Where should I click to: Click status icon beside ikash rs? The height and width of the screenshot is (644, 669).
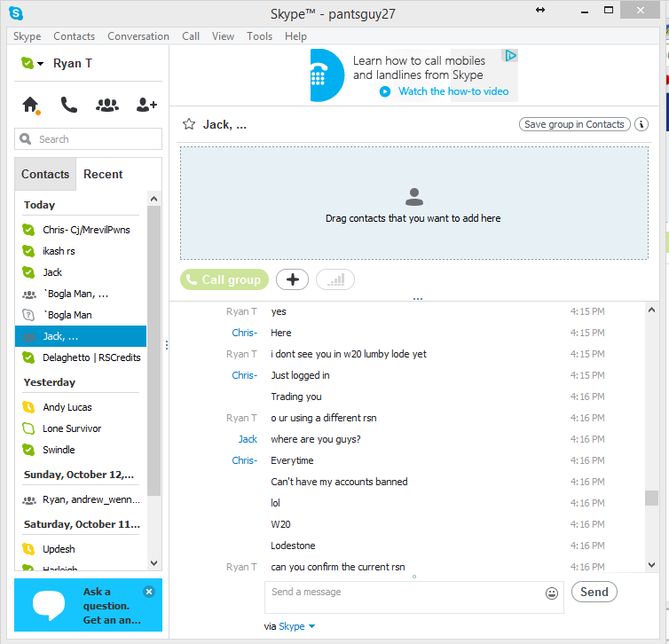[28, 251]
